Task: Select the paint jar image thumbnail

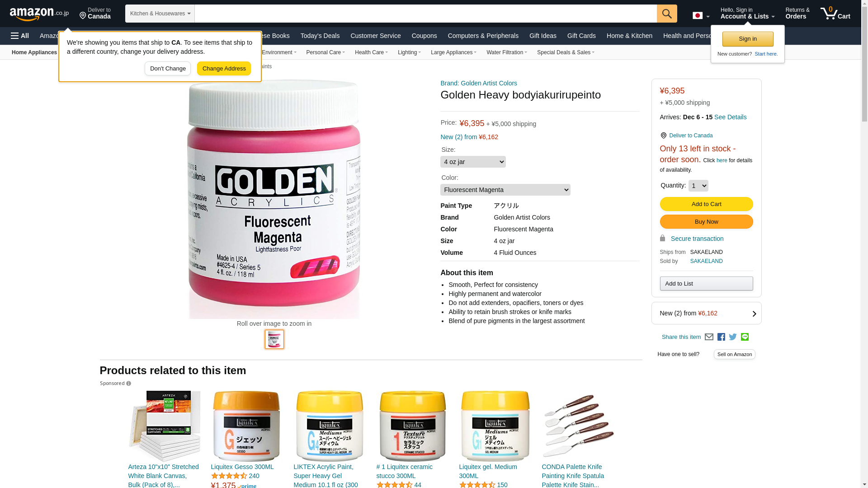Action: pos(274,339)
